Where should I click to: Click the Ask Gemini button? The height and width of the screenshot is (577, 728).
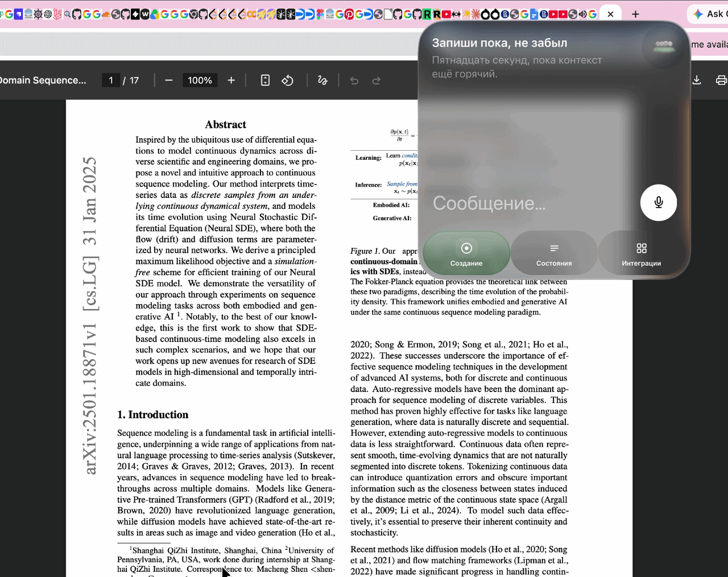click(x=708, y=14)
